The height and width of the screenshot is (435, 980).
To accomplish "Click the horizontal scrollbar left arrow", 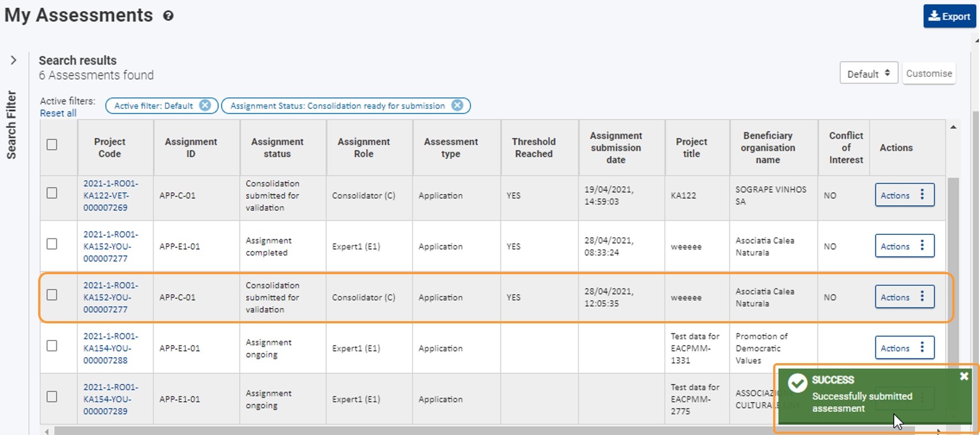I will [x=47, y=431].
